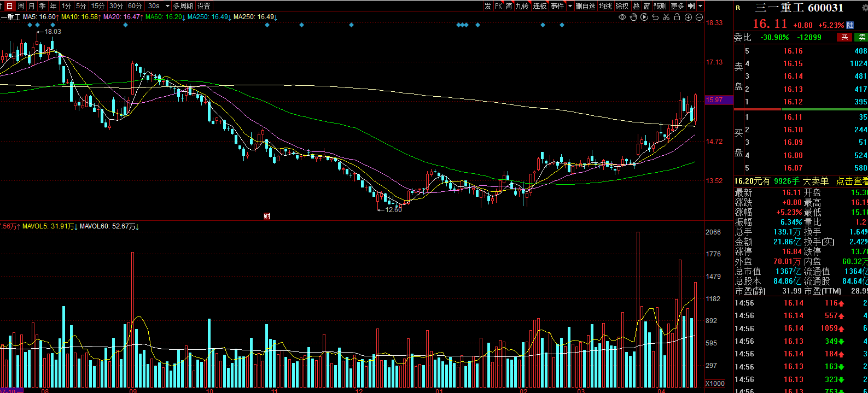Screen dimensions: 868x393
Task: Toggle the eye visibility icon above chart
Action: click(622, 17)
